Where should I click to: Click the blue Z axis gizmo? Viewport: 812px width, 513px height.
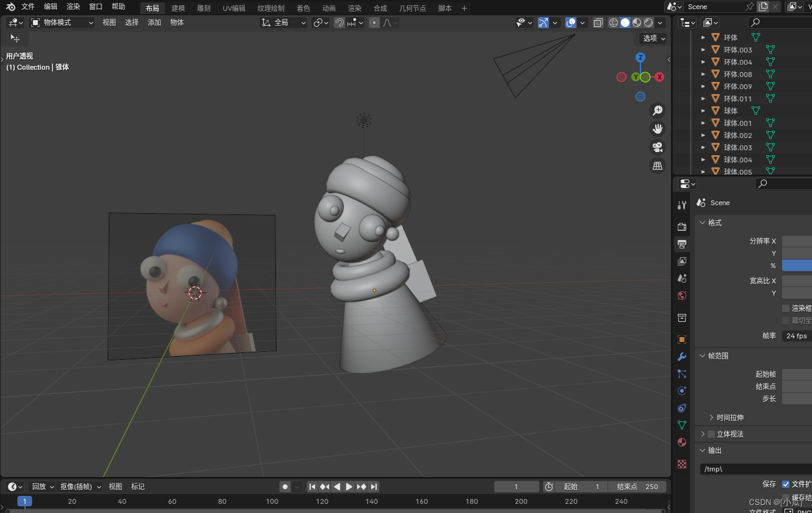click(640, 57)
